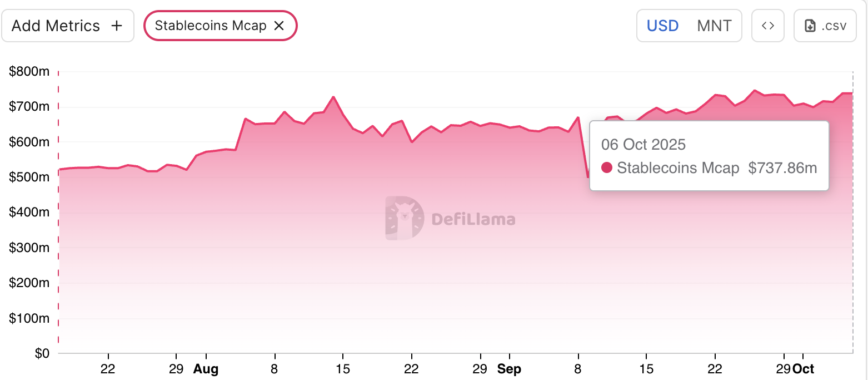Click the dashed red line at chart start
This screenshot has height=380, width=868.
click(58, 211)
